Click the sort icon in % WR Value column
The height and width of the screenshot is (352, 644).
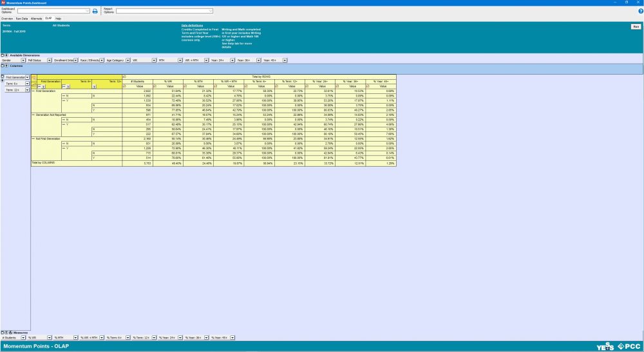point(155,86)
